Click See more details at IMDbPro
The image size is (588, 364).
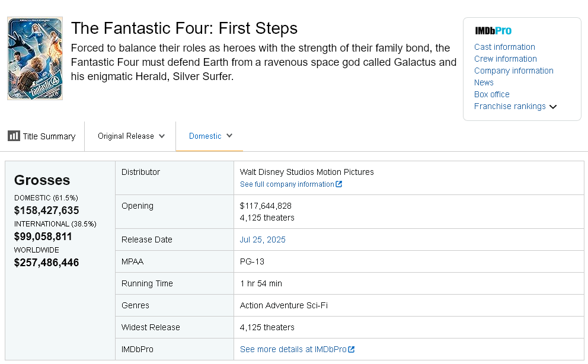[293, 349]
